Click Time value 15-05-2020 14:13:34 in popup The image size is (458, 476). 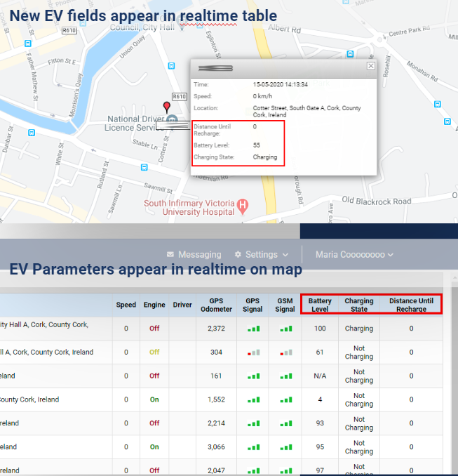tap(281, 84)
